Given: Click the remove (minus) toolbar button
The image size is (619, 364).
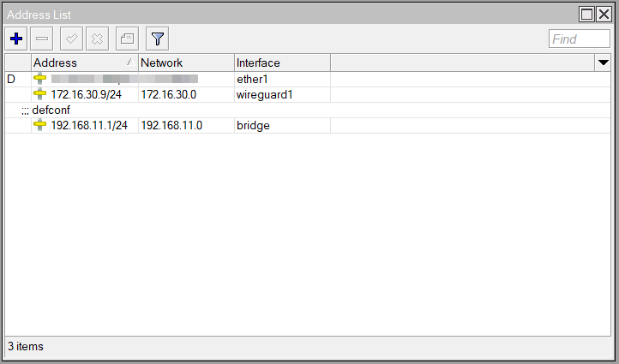Looking at the screenshot, I should click(41, 39).
